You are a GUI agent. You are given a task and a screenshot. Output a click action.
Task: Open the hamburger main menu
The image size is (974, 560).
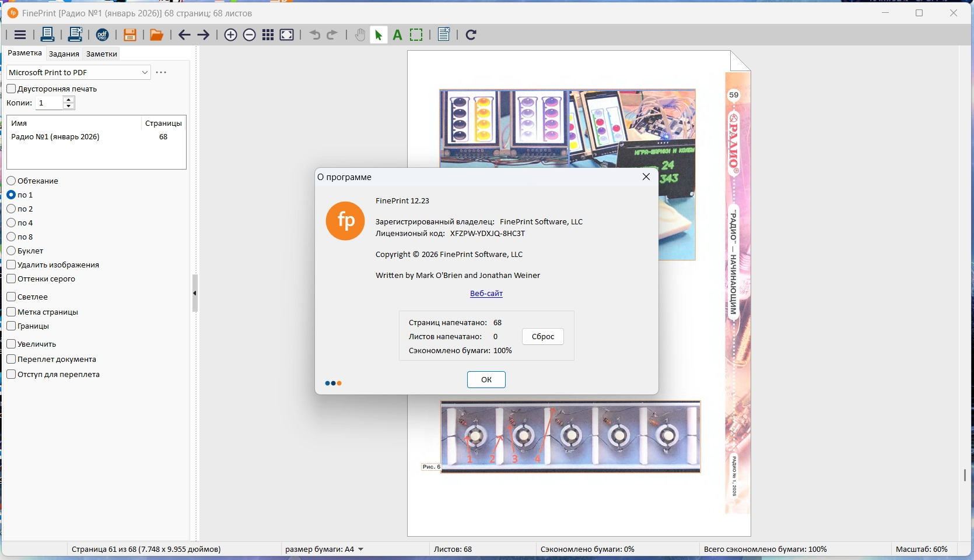pos(20,35)
